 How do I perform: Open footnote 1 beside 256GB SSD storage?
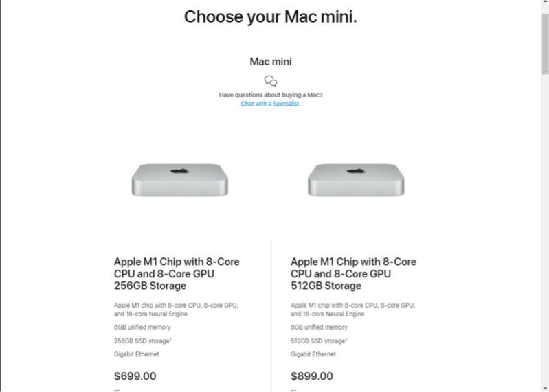(x=170, y=338)
